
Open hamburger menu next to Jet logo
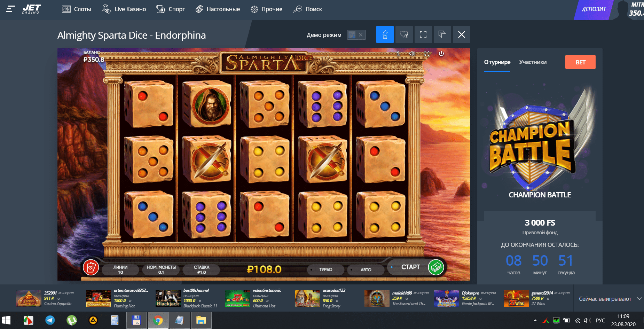(11, 9)
